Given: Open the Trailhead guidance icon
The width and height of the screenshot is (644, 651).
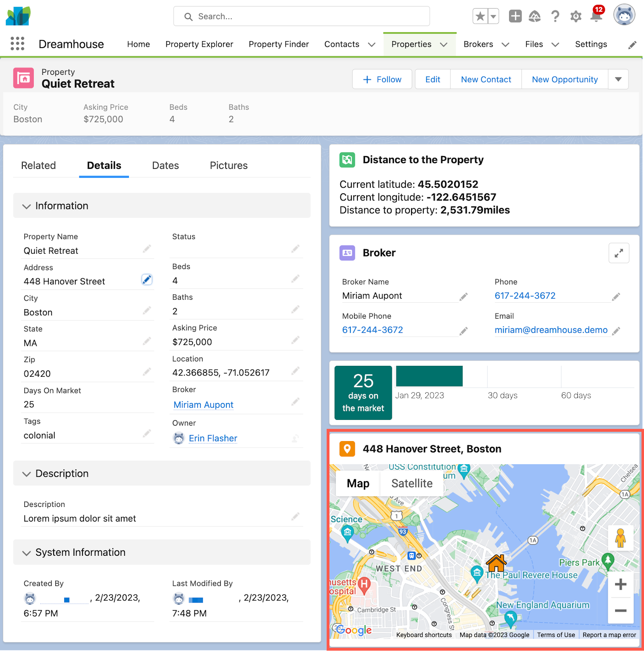Looking at the screenshot, I should point(535,16).
